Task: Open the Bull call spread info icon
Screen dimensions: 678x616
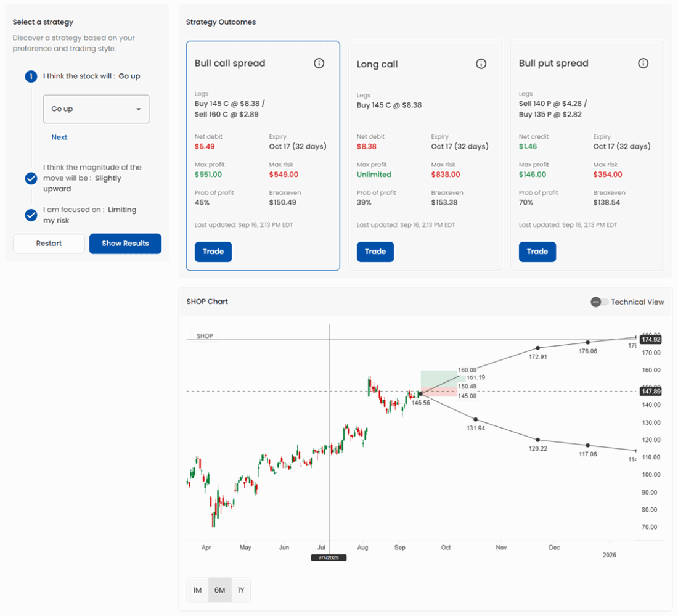Action: click(319, 63)
